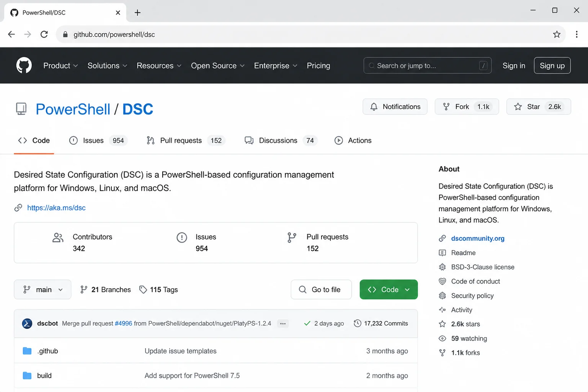Switch to the Issues tab

98,140
